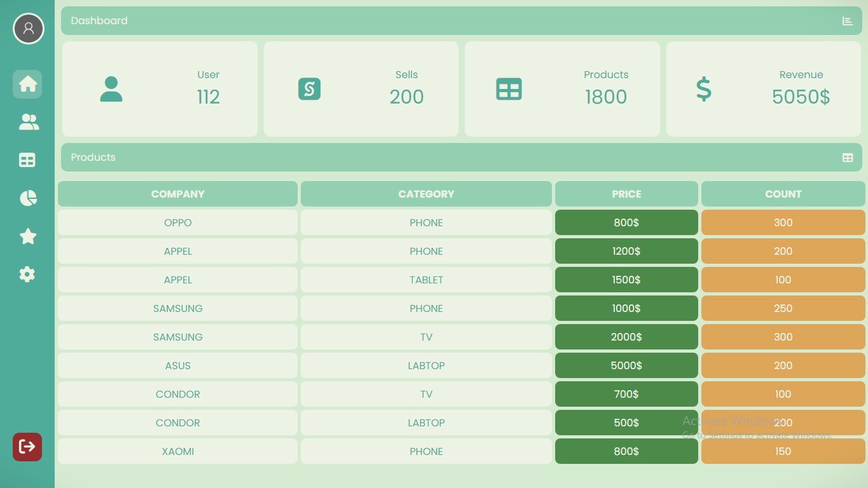Open the Home page from sidebar

pyautogui.click(x=27, y=84)
